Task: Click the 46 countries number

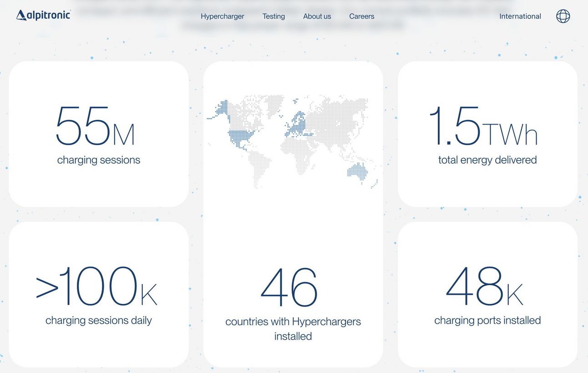Action: point(289,288)
